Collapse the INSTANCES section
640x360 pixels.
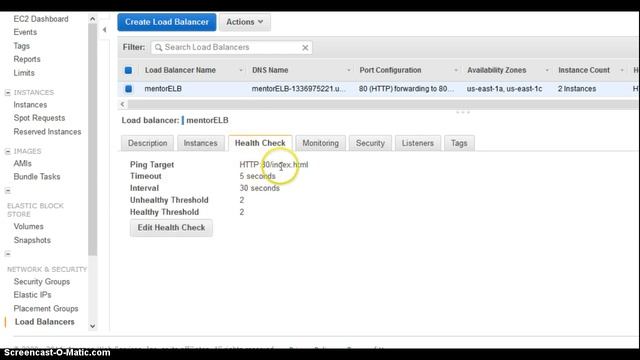click(8, 93)
